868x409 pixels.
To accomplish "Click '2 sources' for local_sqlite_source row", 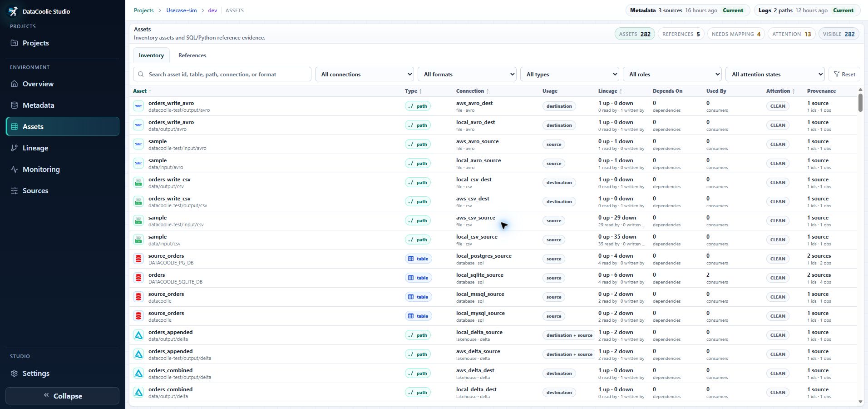I will click(819, 275).
